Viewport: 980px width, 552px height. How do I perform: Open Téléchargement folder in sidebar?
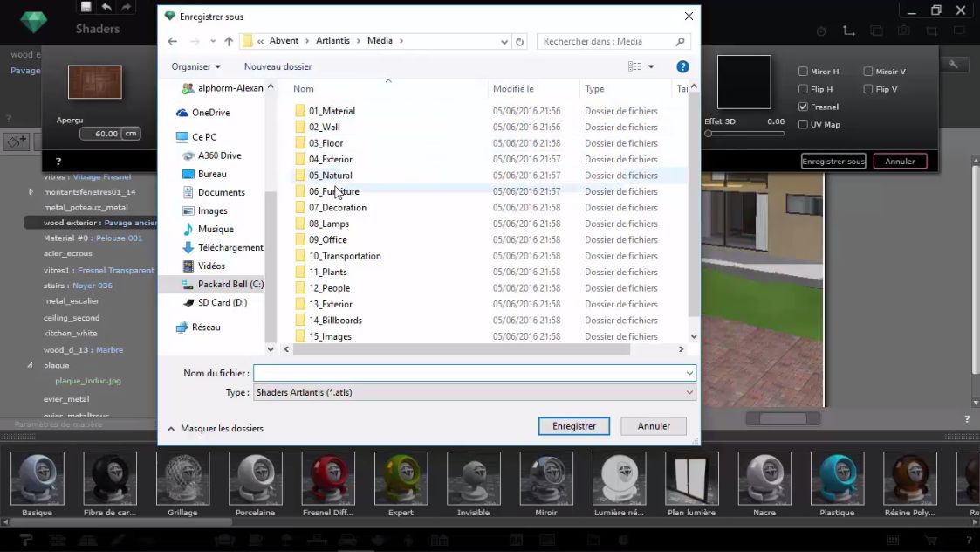(230, 248)
